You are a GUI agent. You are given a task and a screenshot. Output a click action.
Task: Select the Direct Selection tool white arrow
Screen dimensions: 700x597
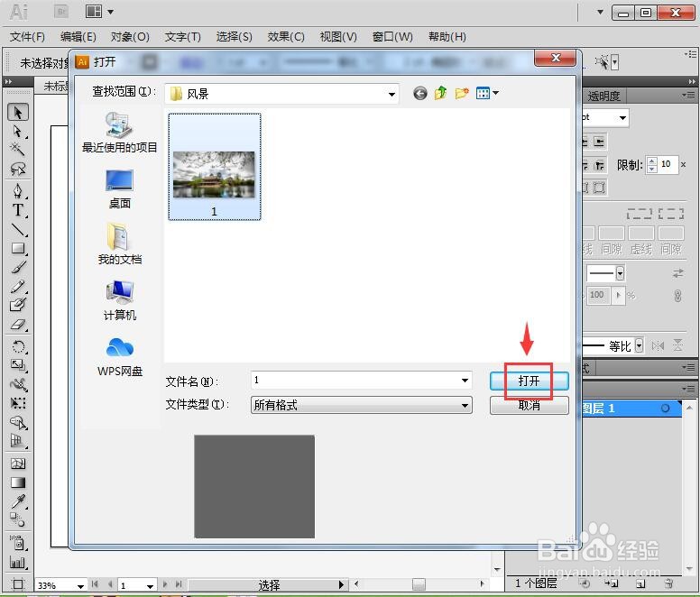pos(18,131)
